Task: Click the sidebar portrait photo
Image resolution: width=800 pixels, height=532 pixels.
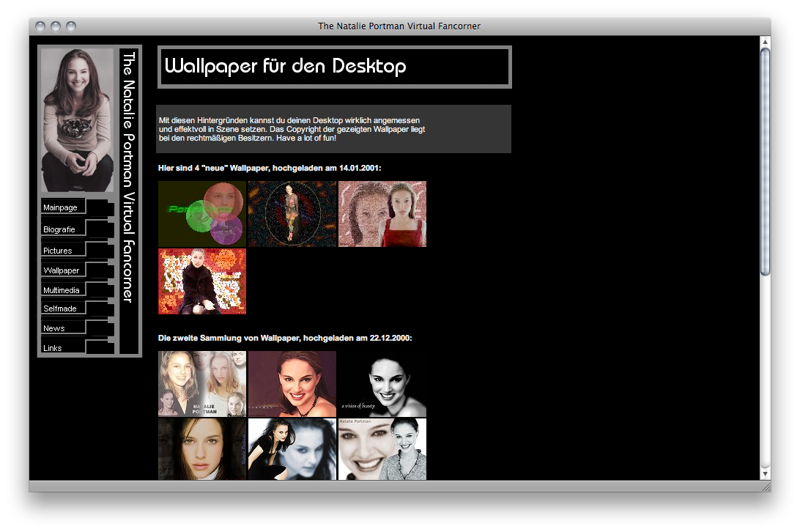Action: tap(78, 120)
